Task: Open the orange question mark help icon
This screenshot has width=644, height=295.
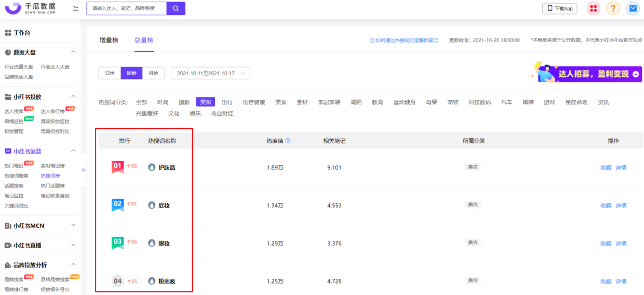Action: coord(613,8)
